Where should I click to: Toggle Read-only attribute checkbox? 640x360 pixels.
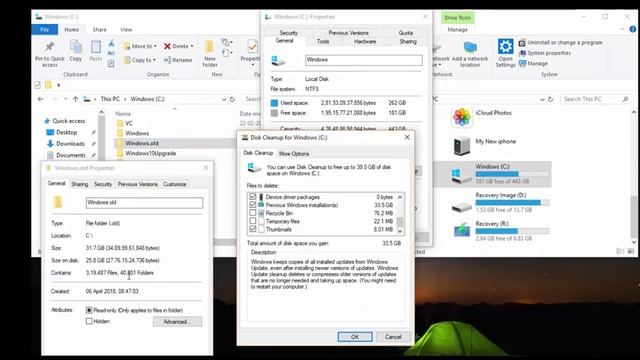point(89,310)
